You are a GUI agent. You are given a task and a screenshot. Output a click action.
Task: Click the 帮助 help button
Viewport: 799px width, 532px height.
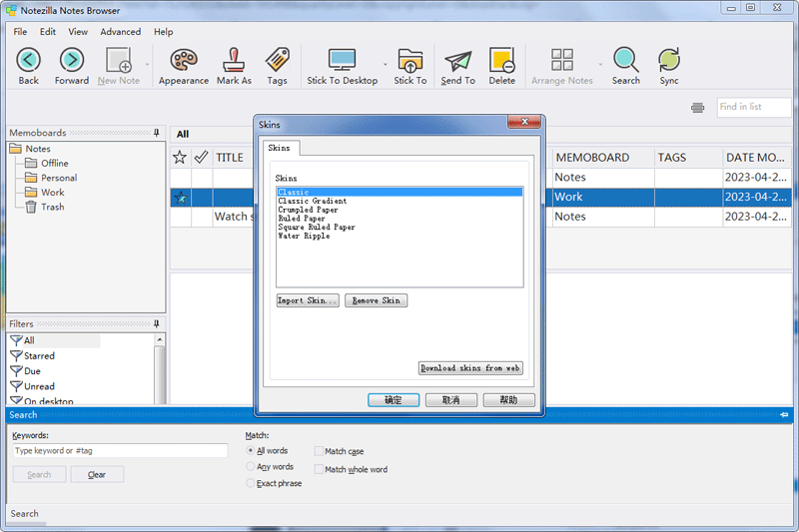coord(508,400)
